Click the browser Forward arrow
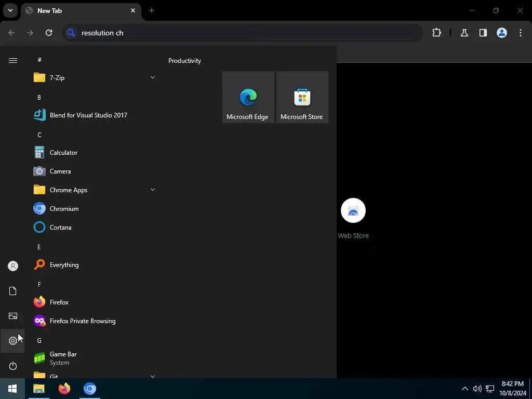This screenshot has width=532, height=399. coord(30,33)
